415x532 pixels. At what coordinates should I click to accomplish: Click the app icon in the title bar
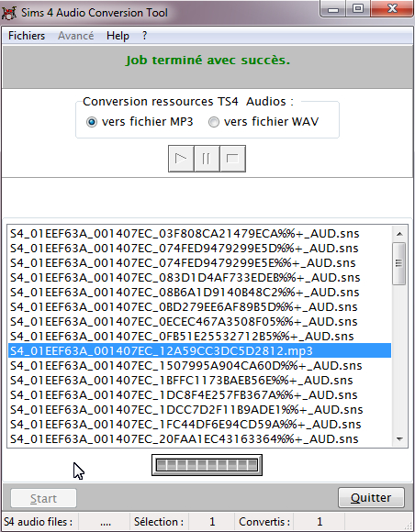9,13
